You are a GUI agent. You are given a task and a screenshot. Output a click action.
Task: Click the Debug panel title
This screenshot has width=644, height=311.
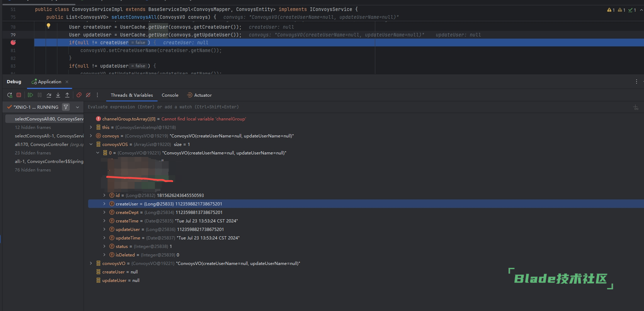click(14, 82)
